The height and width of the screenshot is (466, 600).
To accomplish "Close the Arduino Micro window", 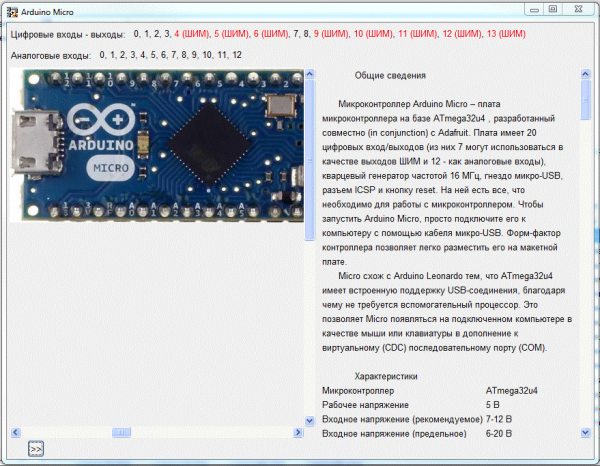I will [x=578, y=9].
